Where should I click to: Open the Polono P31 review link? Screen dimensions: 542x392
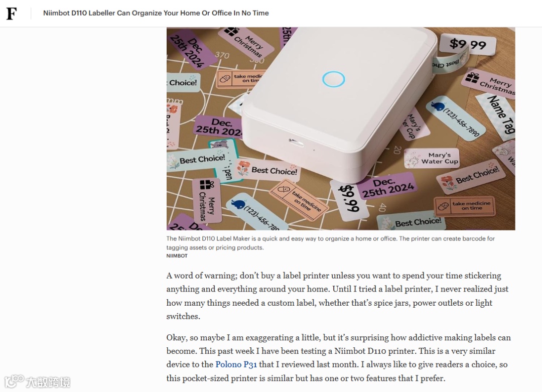(236, 364)
